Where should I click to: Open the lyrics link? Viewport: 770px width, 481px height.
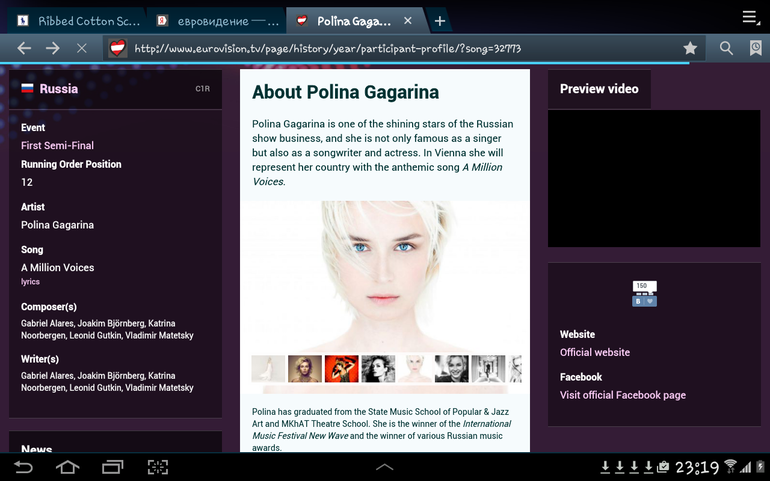click(30, 282)
